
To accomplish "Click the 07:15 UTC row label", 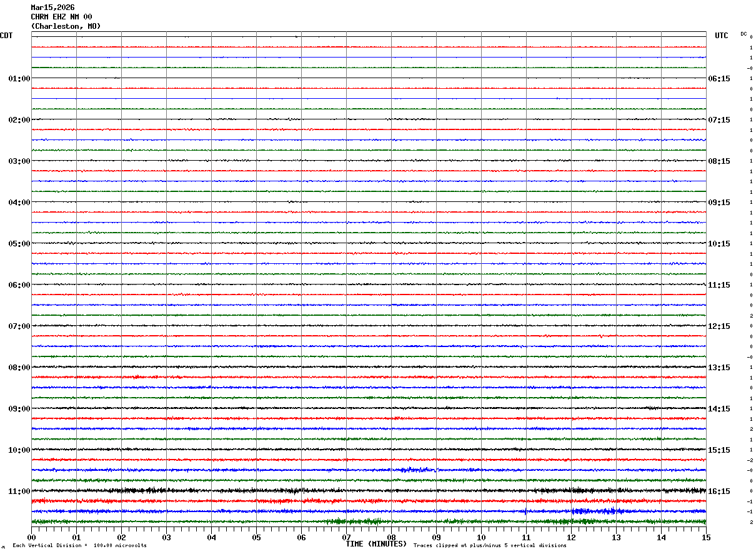I will (x=719, y=120).
